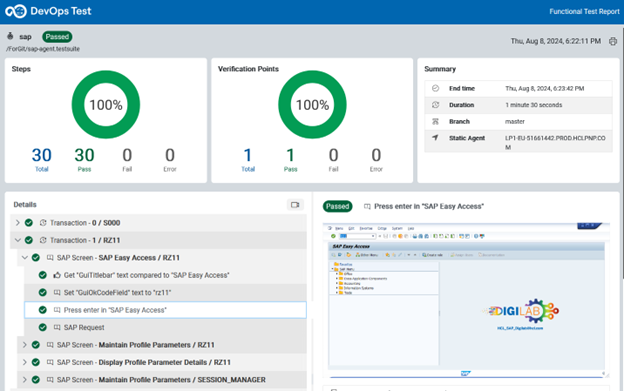
Task: Click the DevOps Test infinity logo
Action: [x=16, y=11]
